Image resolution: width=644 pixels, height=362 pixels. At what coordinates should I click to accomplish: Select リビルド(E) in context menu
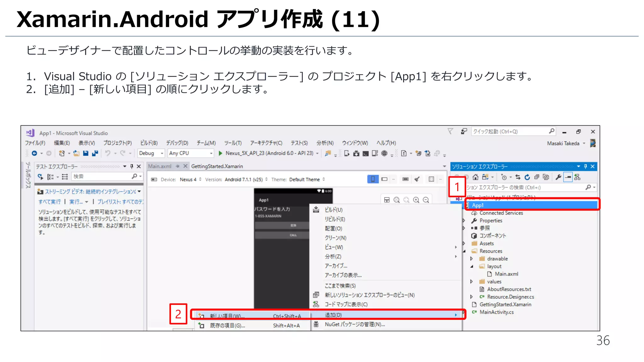coord(335,219)
